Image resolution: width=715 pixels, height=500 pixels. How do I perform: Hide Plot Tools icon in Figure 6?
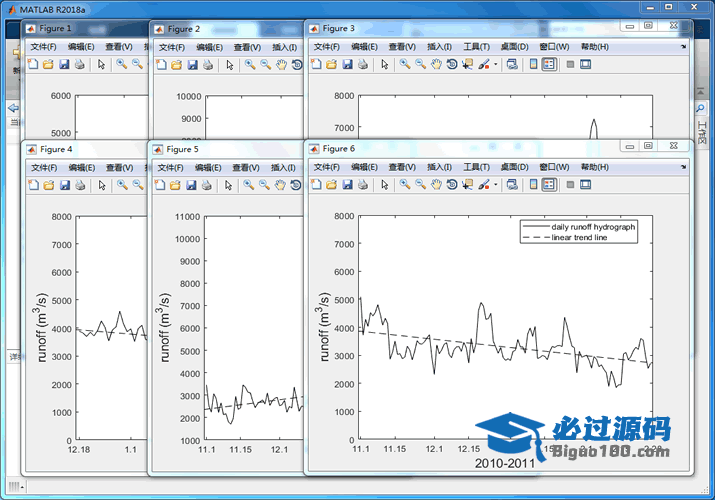click(570, 185)
